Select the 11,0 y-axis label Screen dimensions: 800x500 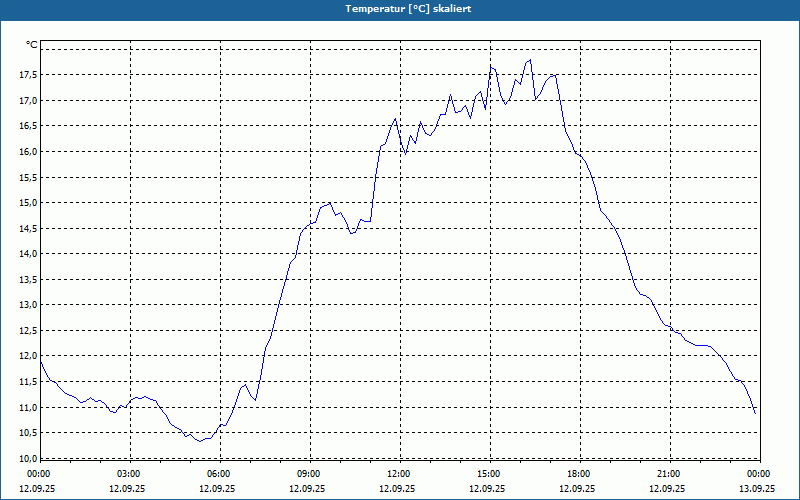click(28, 407)
